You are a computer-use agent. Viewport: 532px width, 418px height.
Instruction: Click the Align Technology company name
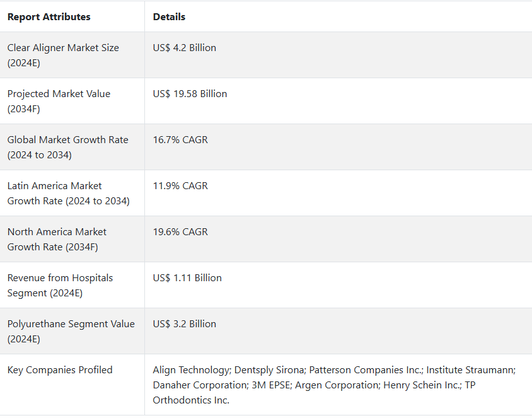tap(191, 370)
